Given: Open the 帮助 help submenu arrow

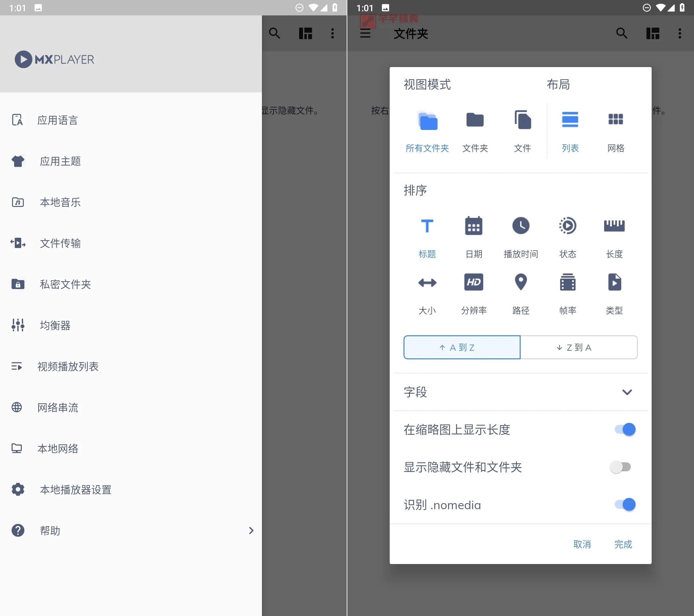Looking at the screenshot, I should point(251,530).
